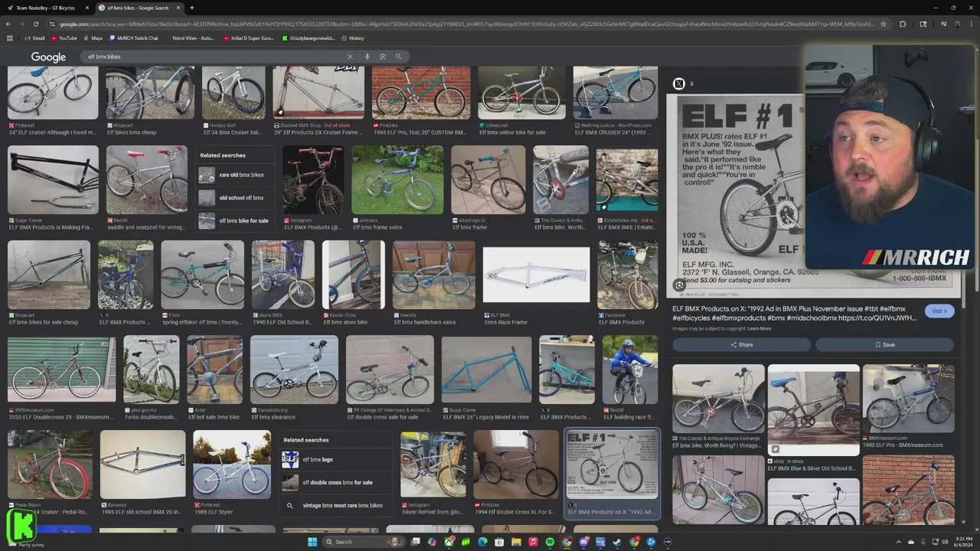Screen dimensions: 980x551
Task: Open the 2020 ELF Doublecross 29 image result
Action: pos(61,370)
